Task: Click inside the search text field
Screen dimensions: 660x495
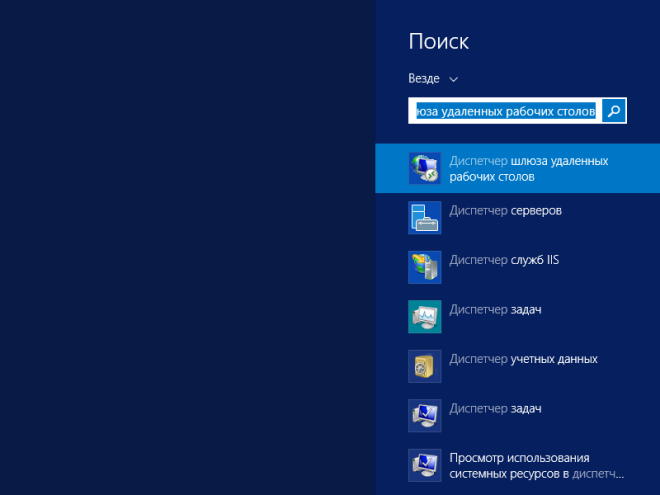Action: point(505,111)
